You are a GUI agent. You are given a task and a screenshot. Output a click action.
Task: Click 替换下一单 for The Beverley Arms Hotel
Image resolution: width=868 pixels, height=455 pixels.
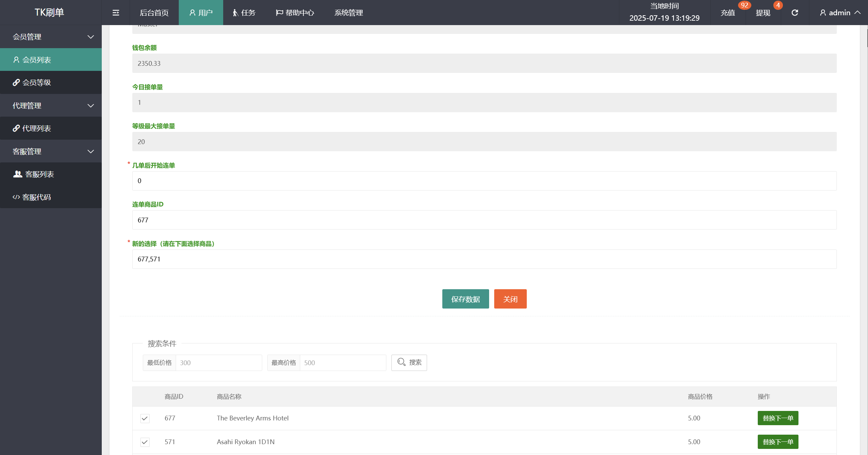[778, 418]
